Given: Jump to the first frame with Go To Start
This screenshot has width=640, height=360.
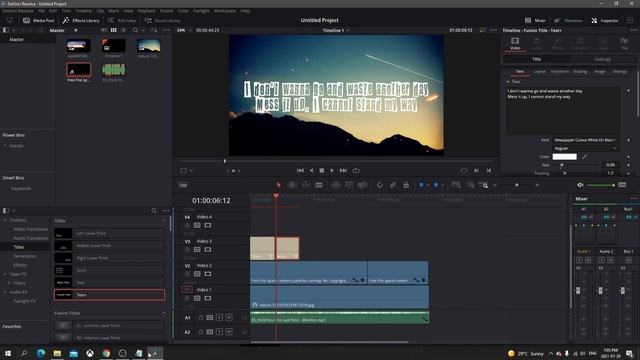Looking at the screenshot, I should coord(300,170).
